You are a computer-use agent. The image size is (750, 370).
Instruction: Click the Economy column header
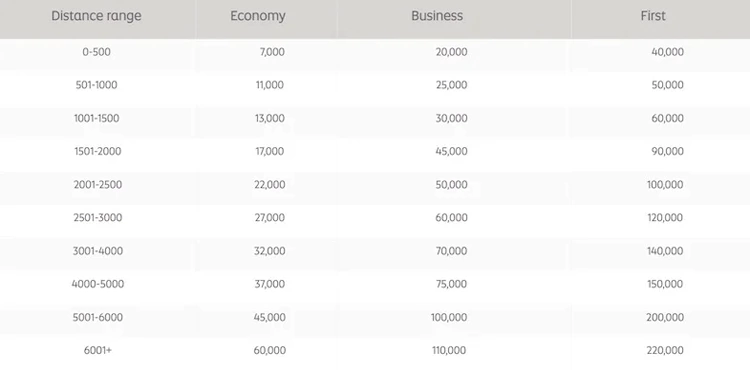258,16
